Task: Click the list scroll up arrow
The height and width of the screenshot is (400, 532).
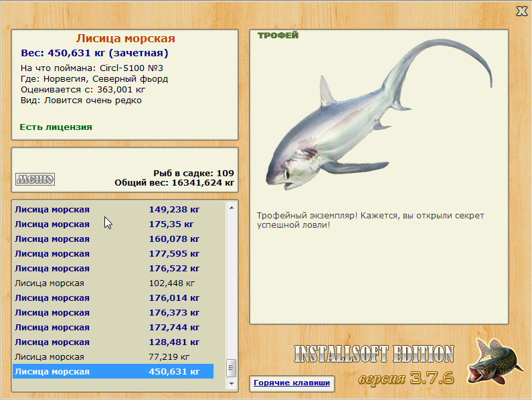Action: click(x=232, y=208)
